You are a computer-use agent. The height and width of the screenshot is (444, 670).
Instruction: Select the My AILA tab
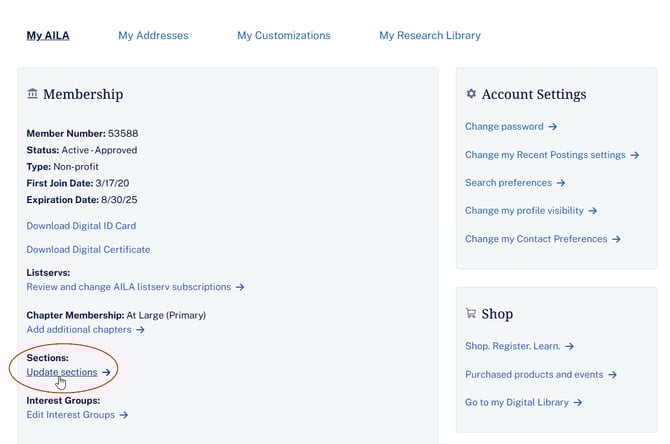pyautogui.click(x=48, y=35)
